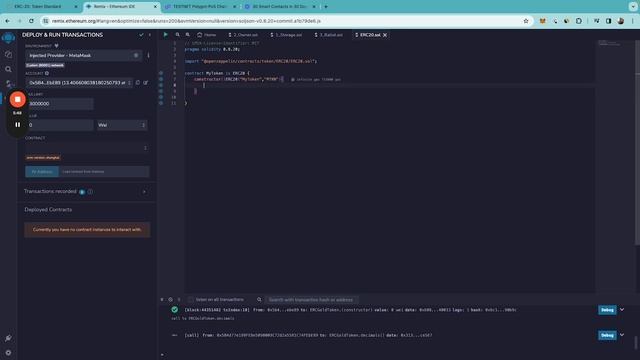The height and width of the screenshot is (360, 640).
Task: Expand the Deploy panel header arrow
Action: tap(150, 35)
